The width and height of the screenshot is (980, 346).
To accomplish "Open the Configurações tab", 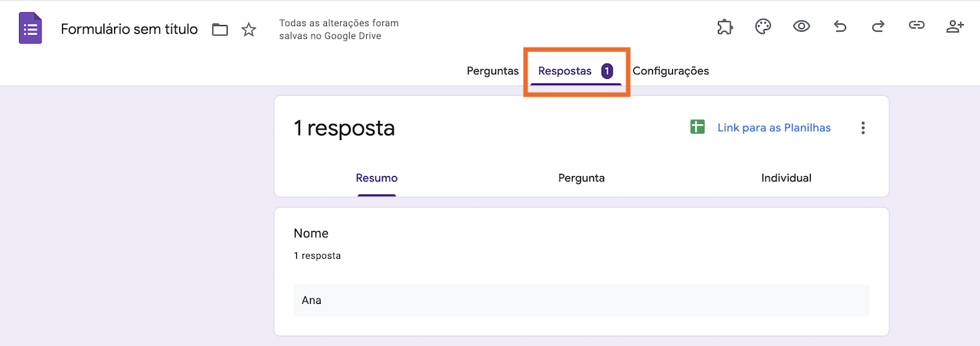I will pos(671,71).
